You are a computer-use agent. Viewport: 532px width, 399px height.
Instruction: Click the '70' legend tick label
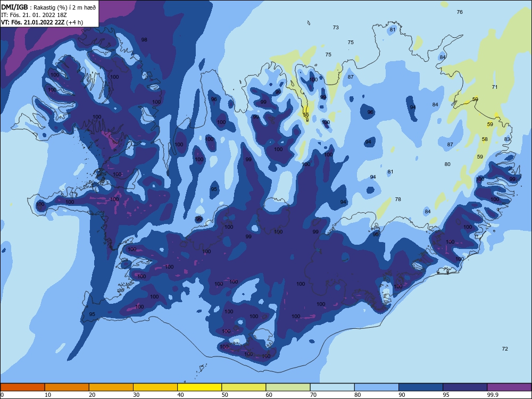pos(313,395)
